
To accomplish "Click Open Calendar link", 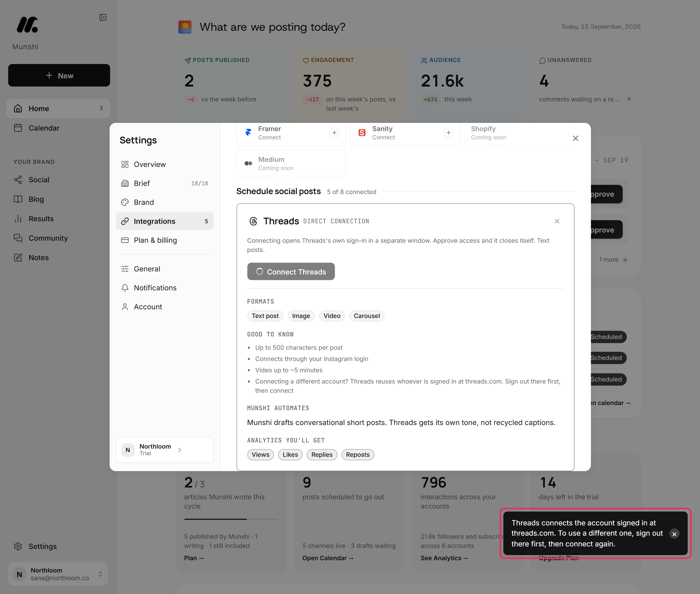I will [328, 558].
